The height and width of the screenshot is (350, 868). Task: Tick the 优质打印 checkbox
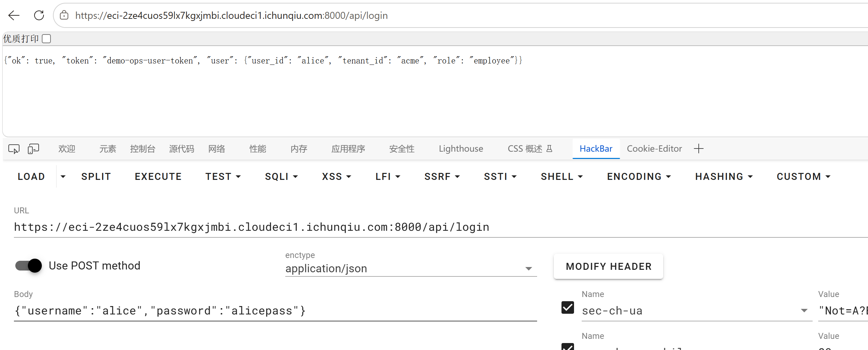tap(46, 39)
